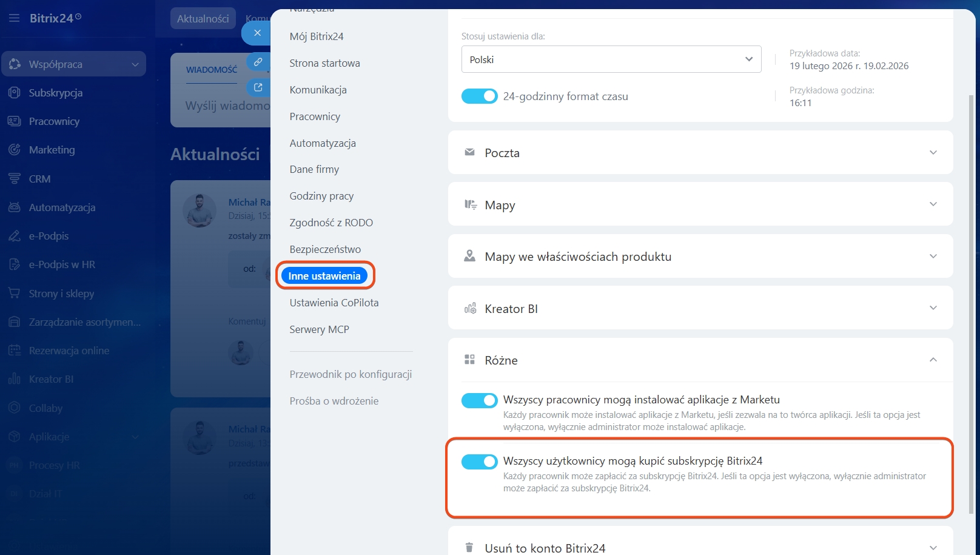The height and width of the screenshot is (555, 980).
Task: Click the Zarządzanie asortymentem icon
Action: pyautogui.click(x=15, y=322)
